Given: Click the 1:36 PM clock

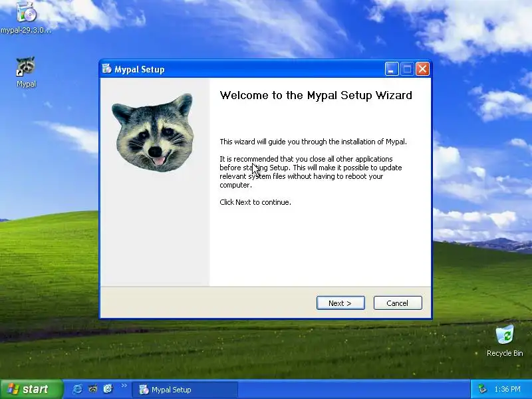Looking at the screenshot, I should click(x=507, y=389).
